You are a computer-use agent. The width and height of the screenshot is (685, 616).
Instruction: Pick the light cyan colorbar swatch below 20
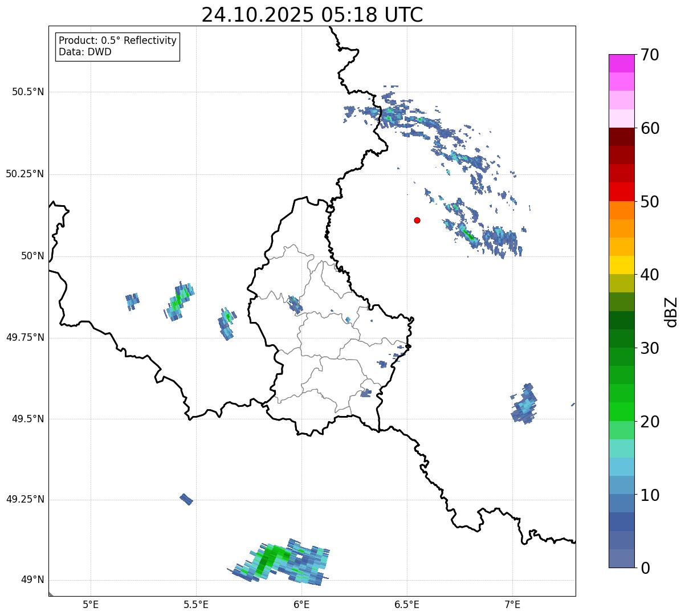(x=621, y=448)
